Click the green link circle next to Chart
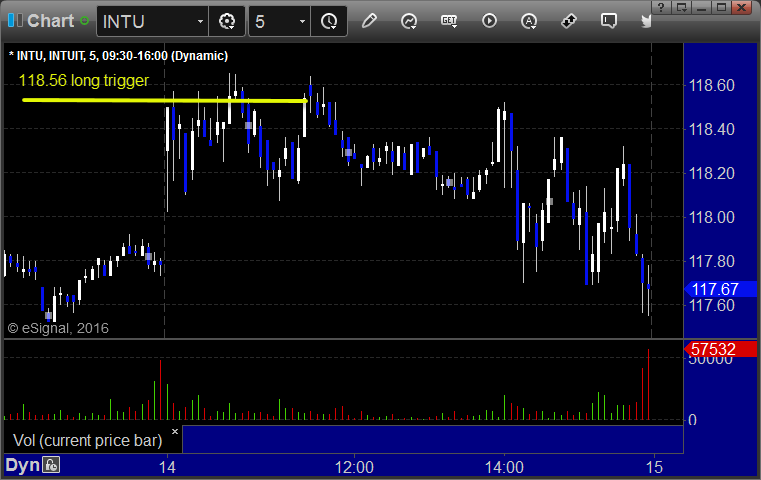The image size is (761, 480). coord(84,21)
